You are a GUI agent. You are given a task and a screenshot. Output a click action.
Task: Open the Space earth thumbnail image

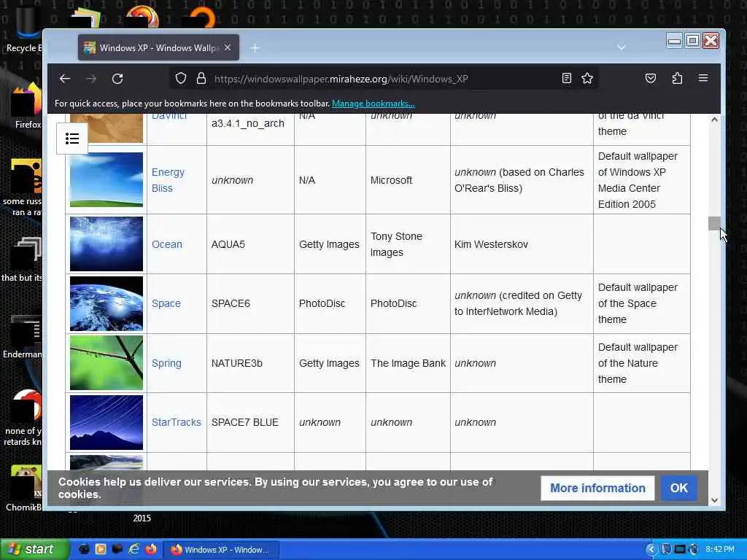[107, 303]
